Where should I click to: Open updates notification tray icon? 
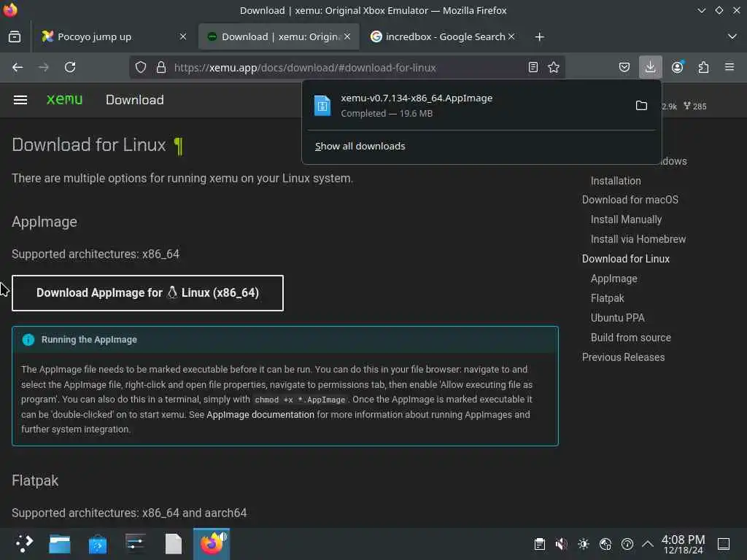pos(627,544)
